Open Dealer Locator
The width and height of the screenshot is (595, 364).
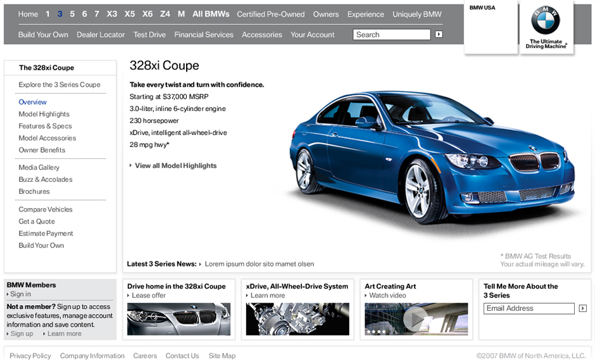pos(101,35)
